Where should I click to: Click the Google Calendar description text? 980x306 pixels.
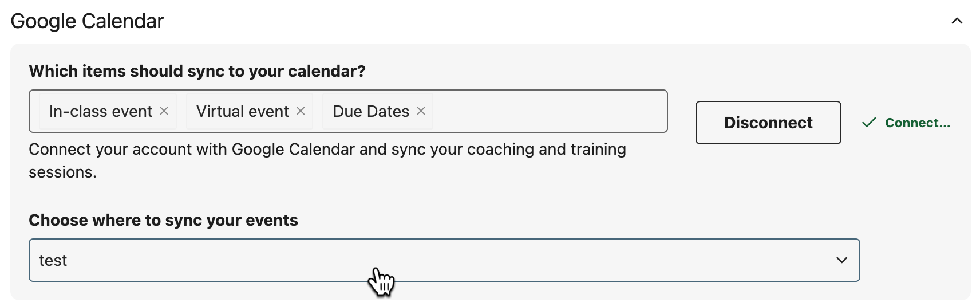327,160
